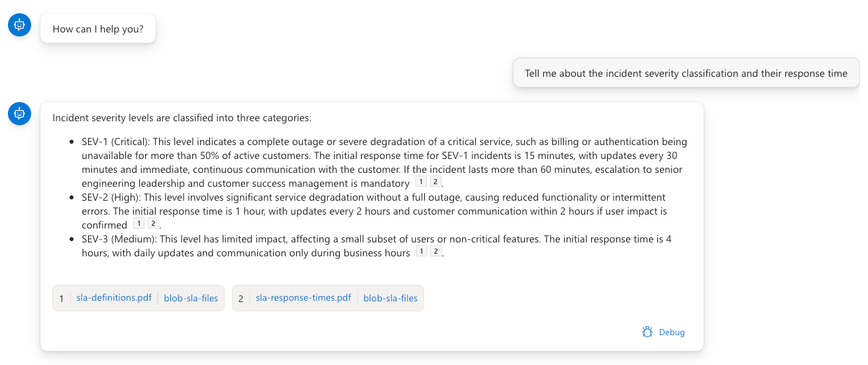Click the "How can I help you?" message bubble
The width and height of the screenshot is (868, 365).
tap(98, 29)
